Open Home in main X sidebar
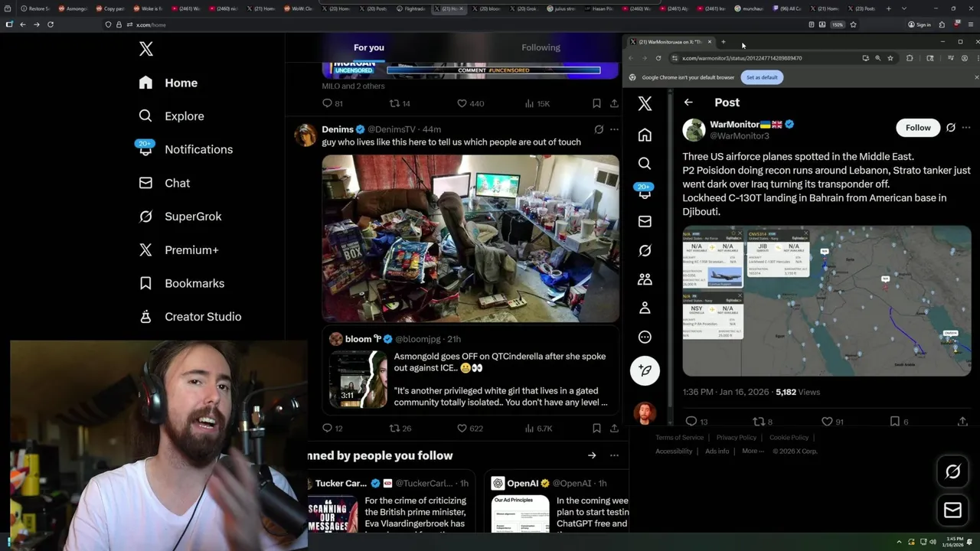This screenshot has width=980, height=551. click(168, 83)
